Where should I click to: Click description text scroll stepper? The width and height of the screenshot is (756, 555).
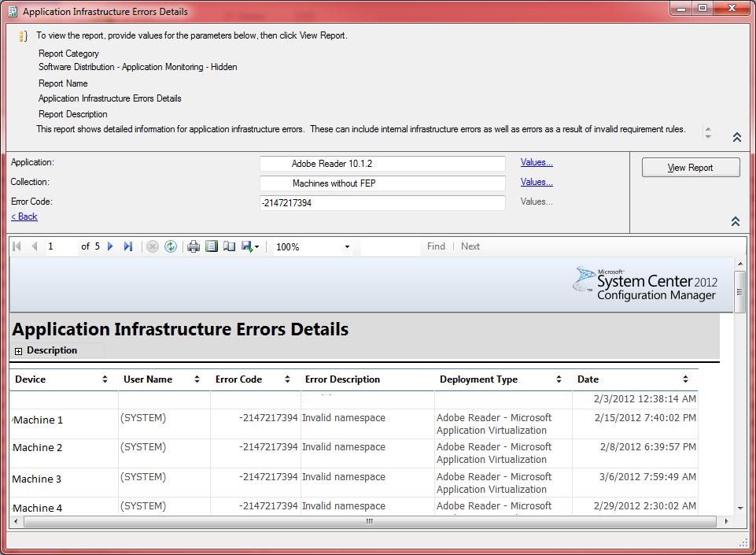pos(708,133)
